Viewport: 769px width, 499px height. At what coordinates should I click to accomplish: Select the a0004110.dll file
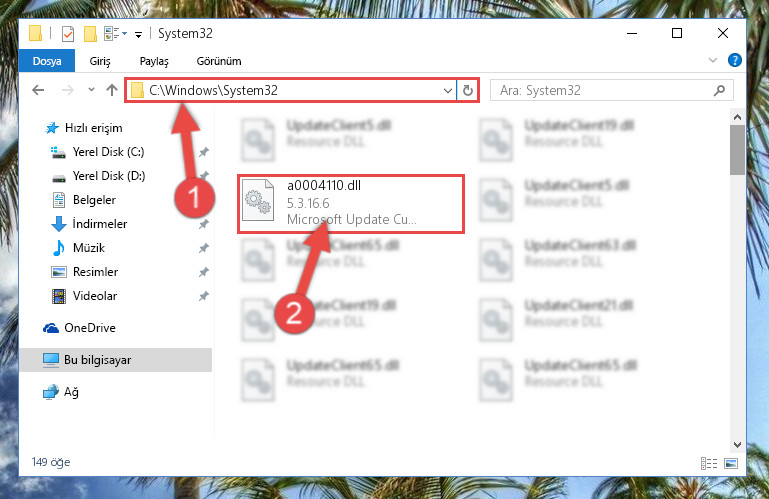coord(351,204)
